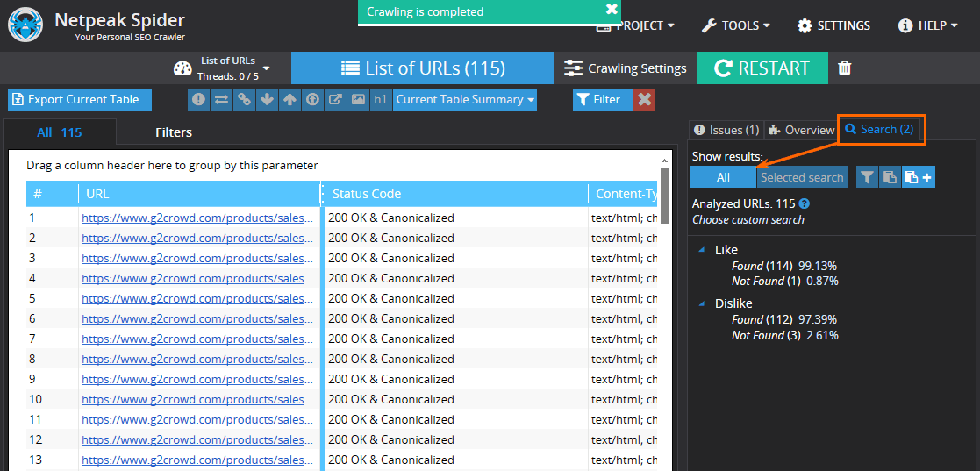980x471 pixels.
Task: Click the circled up arrow toolbar icon
Action: [311, 100]
